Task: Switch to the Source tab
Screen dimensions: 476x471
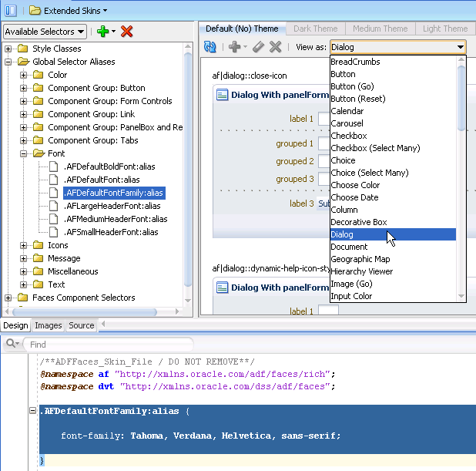Action: pos(82,325)
